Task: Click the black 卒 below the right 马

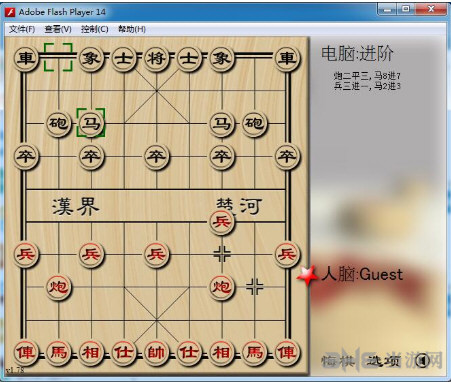Action: pyautogui.click(x=222, y=156)
